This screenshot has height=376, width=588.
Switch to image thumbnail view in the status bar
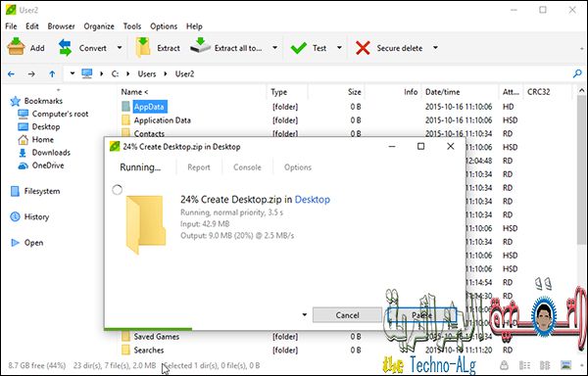[565, 365]
